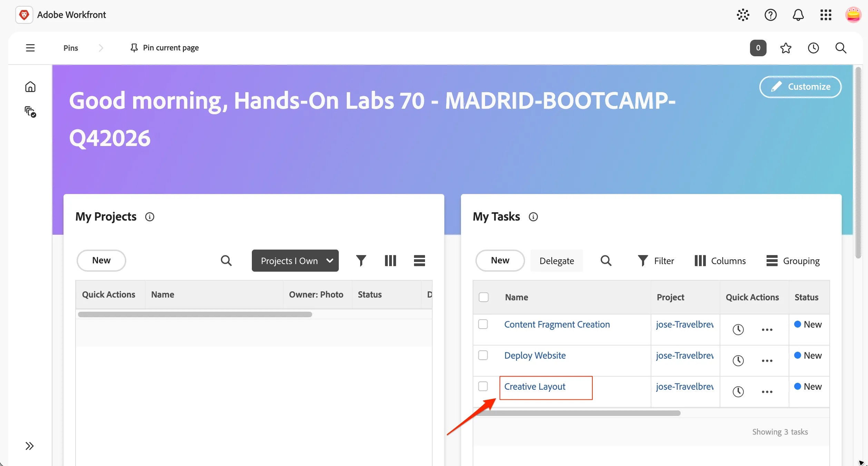The width and height of the screenshot is (868, 466).
Task: Open the My Tasks Filter option
Action: pos(655,261)
